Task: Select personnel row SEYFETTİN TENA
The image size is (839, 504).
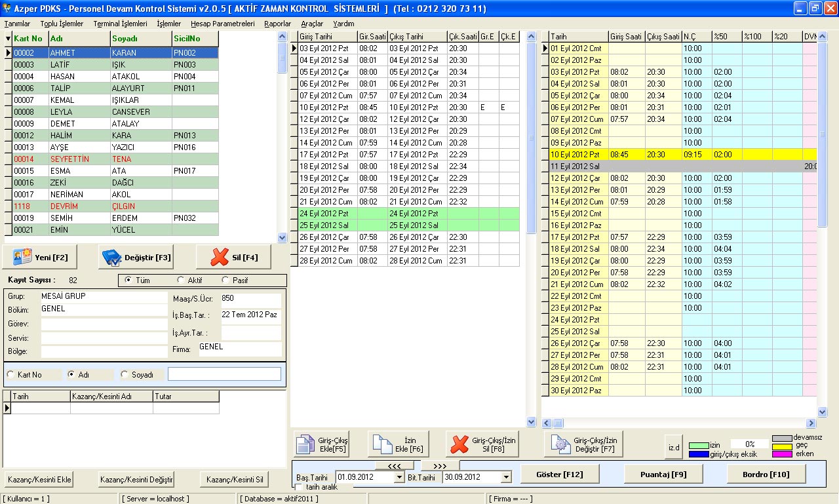Action: click(x=98, y=159)
